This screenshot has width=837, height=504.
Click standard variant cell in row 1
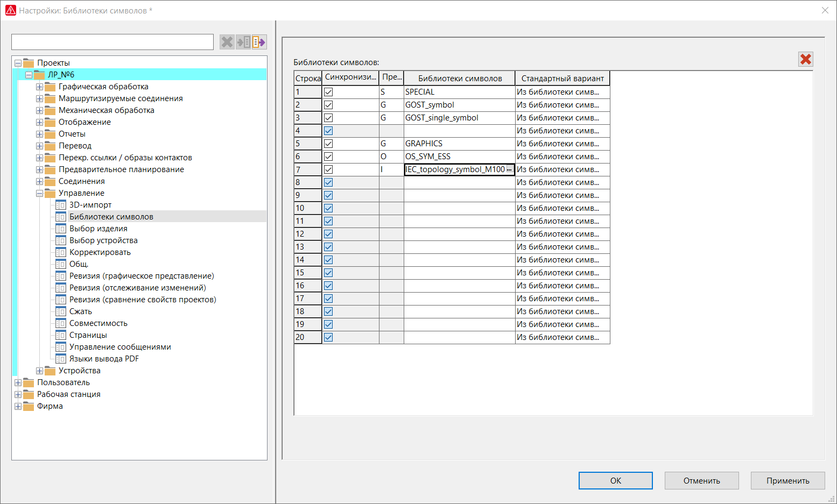(562, 92)
